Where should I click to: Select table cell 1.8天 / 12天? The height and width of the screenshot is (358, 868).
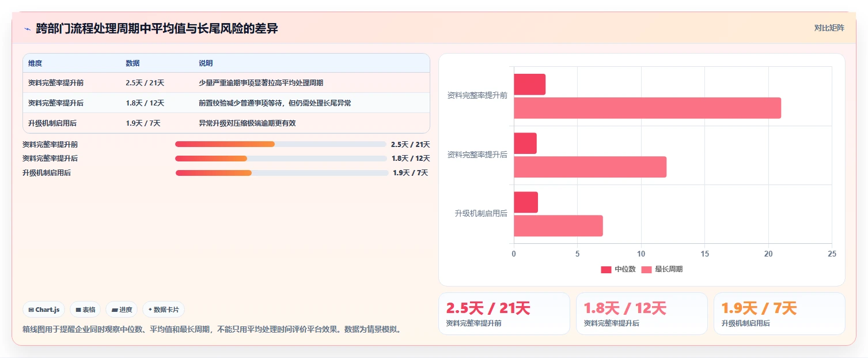pos(145,103)
